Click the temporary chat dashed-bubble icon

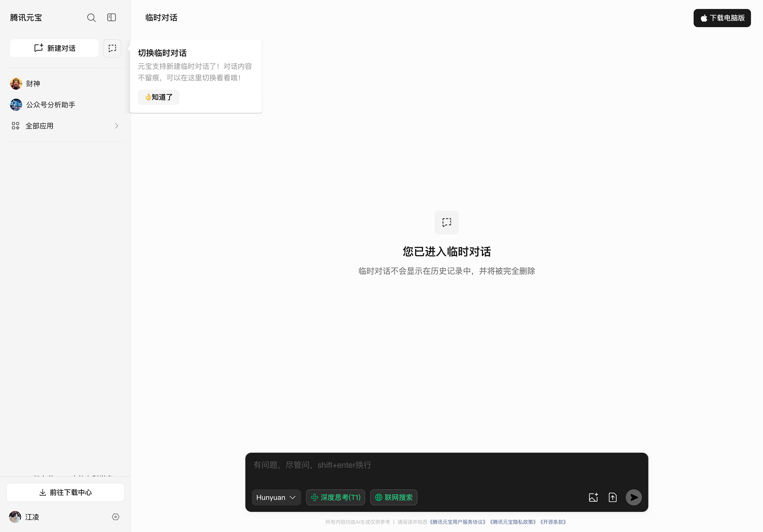tap(112, 48)
